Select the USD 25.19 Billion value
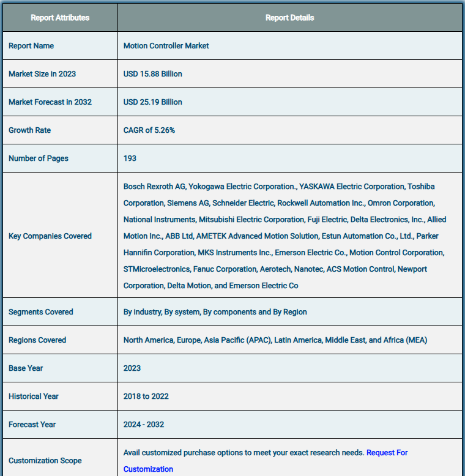Viewport: 465px width, 476px height. tap(153, 102)
